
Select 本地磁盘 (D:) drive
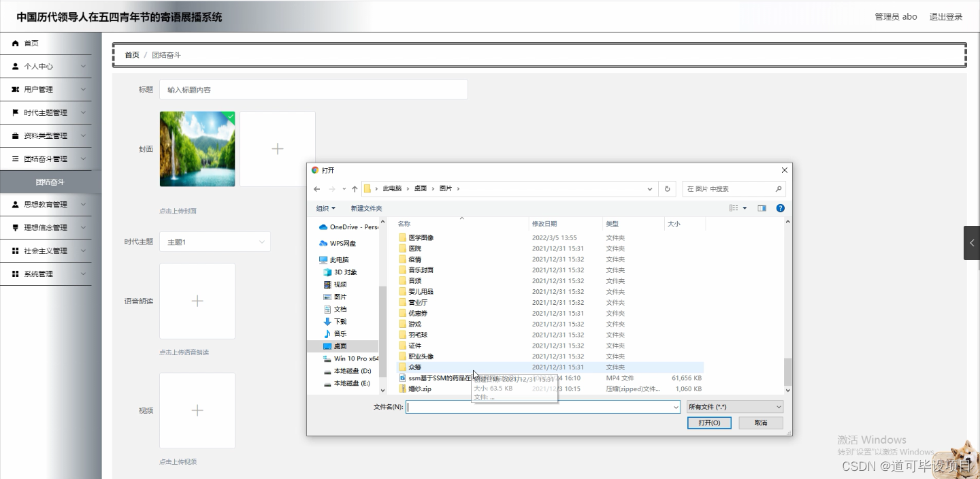[x=346, y=371]
